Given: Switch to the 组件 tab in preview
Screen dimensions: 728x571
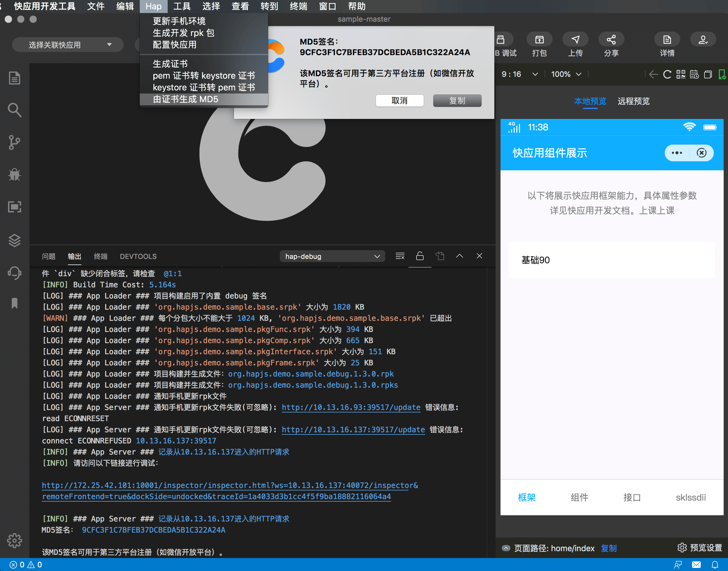Looking at the screenshot, I should point(580,497).
